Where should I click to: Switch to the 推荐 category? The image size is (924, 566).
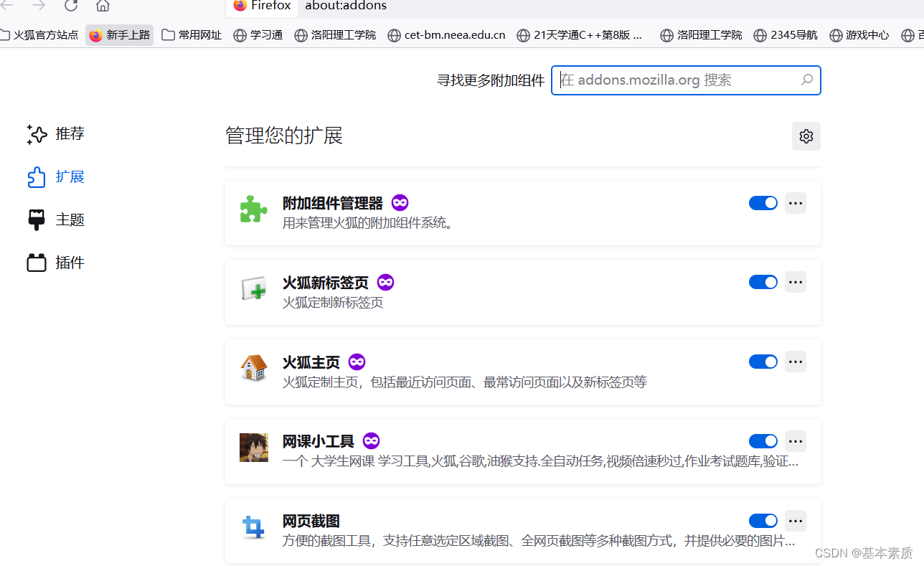click(x=55, y=134)
